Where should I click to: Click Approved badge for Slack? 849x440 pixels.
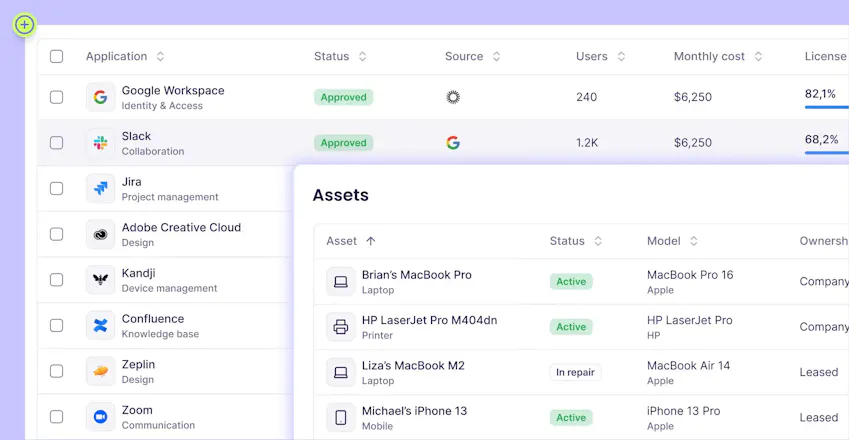343,143
